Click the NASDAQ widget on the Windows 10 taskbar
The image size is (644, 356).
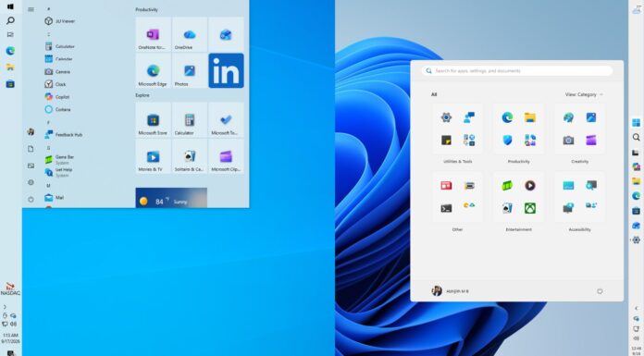10,289
